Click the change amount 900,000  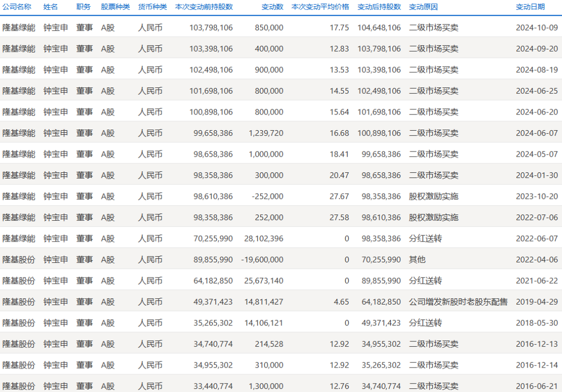269,70
